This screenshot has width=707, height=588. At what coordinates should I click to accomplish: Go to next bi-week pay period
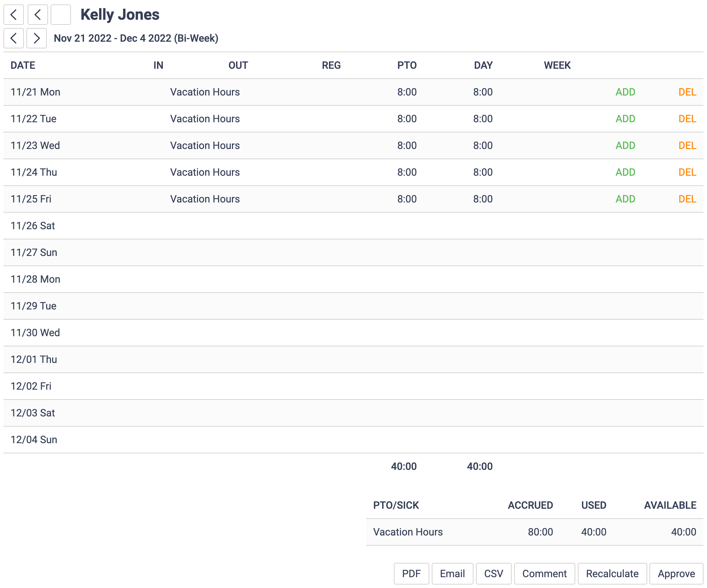(36, 38)
